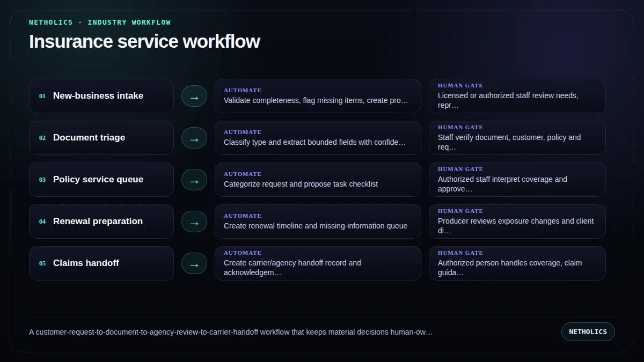Click the HUMAN GATE label in the Document triage row
The height and width of the screenshot is (362, 644).
460,127
